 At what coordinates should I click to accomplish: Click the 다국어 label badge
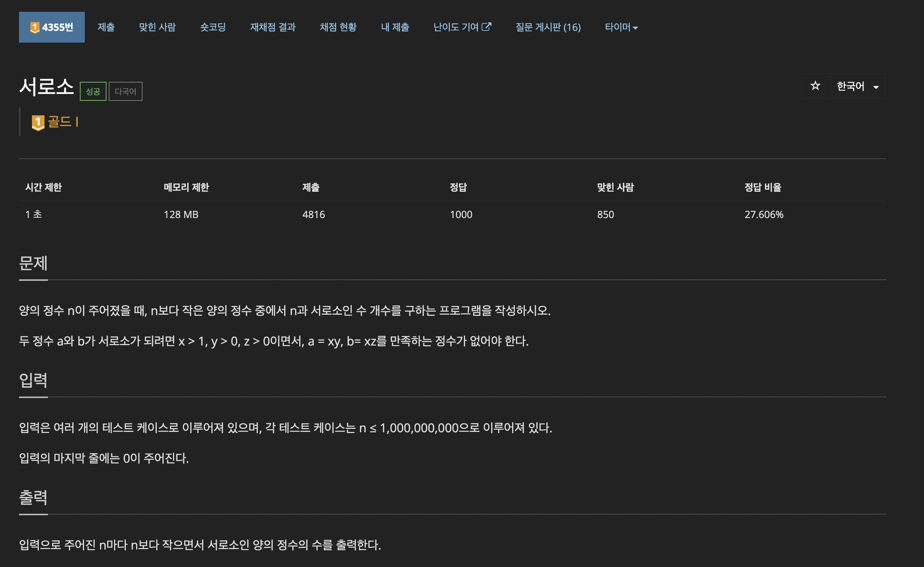click(x=125, y=91)
